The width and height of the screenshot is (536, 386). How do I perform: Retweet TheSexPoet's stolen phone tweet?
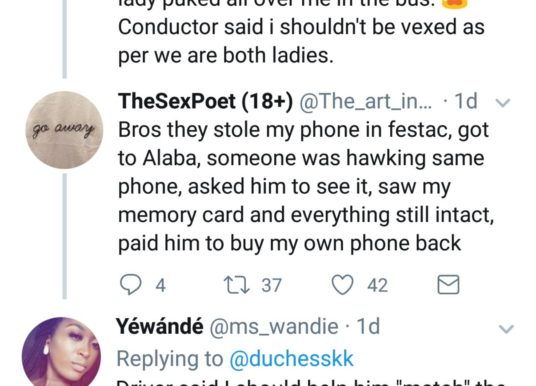pos(237,285)
